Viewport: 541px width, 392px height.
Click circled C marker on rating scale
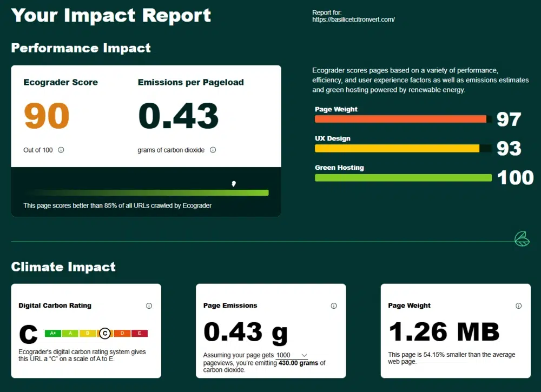pos(105,334)
